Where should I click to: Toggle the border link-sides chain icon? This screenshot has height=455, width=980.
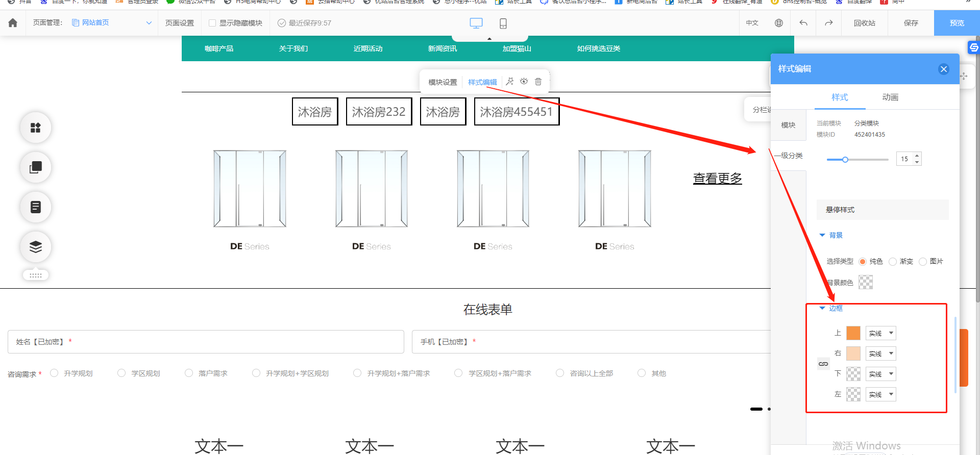point(823,364)
